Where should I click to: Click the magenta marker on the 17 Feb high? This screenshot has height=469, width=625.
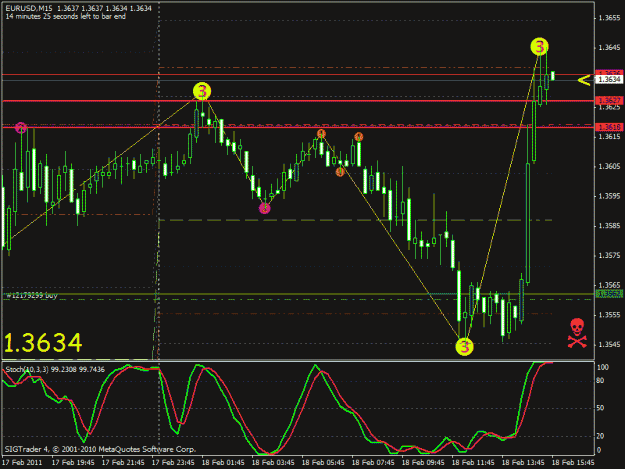pyautogui.click(x=21, y=128)
